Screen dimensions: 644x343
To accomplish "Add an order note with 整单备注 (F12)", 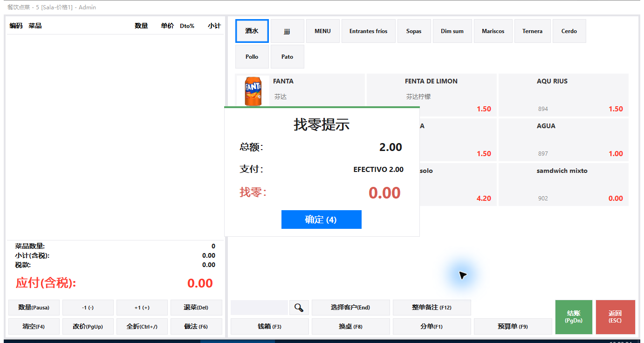I will (x=432, y=308).
